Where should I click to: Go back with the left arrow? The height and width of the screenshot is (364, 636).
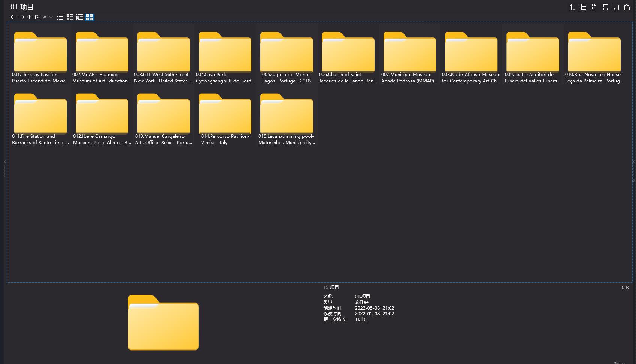click(x=13, y=17)
